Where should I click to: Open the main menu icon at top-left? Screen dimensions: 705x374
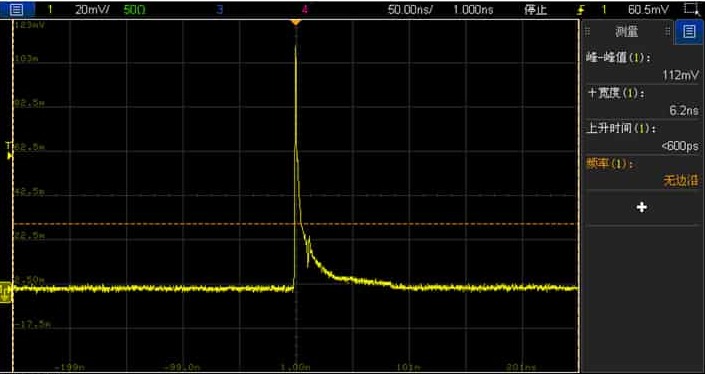pos(17,9)
